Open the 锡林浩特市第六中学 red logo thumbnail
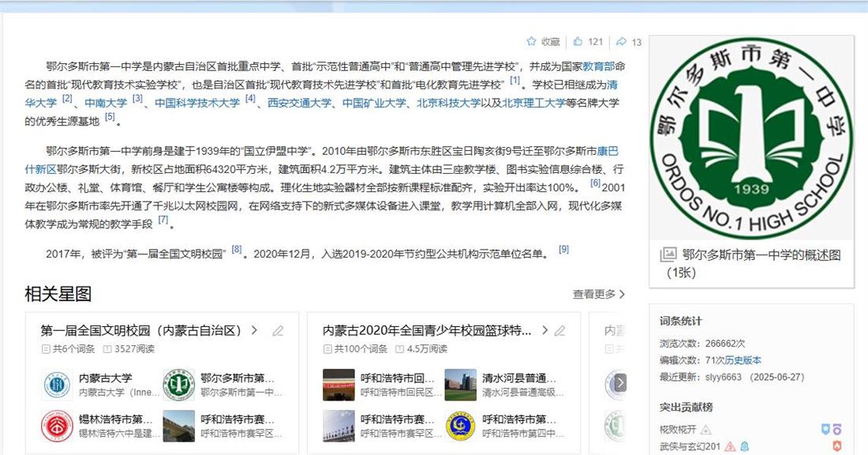The image size is (868, 455). coord(57,426)
